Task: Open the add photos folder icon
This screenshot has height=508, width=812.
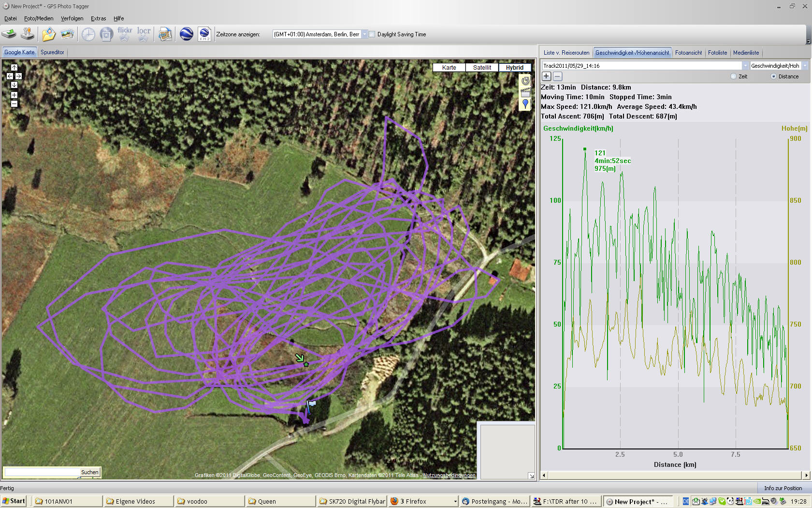Action: tap(48, 34)
